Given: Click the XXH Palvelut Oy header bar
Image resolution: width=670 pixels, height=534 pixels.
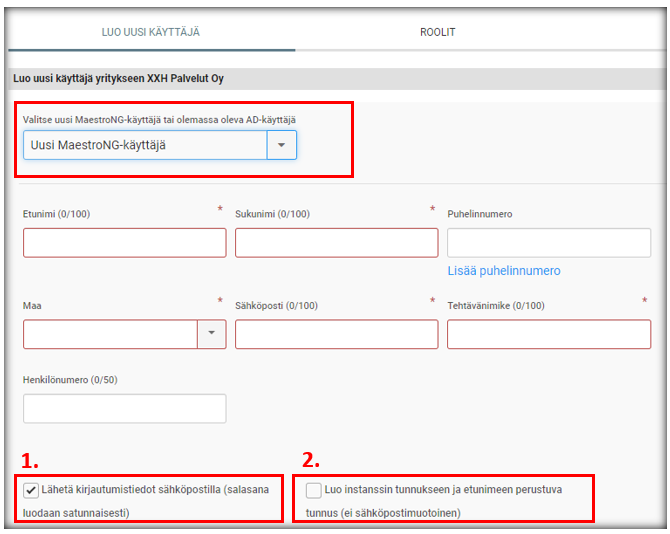Looking at the screenshot, I should point(337,79).
